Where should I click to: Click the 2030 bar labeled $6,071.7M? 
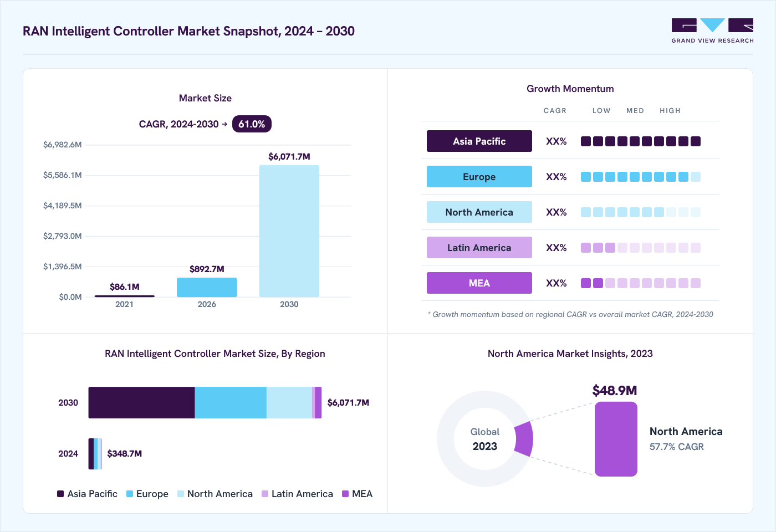click(289, 231)
